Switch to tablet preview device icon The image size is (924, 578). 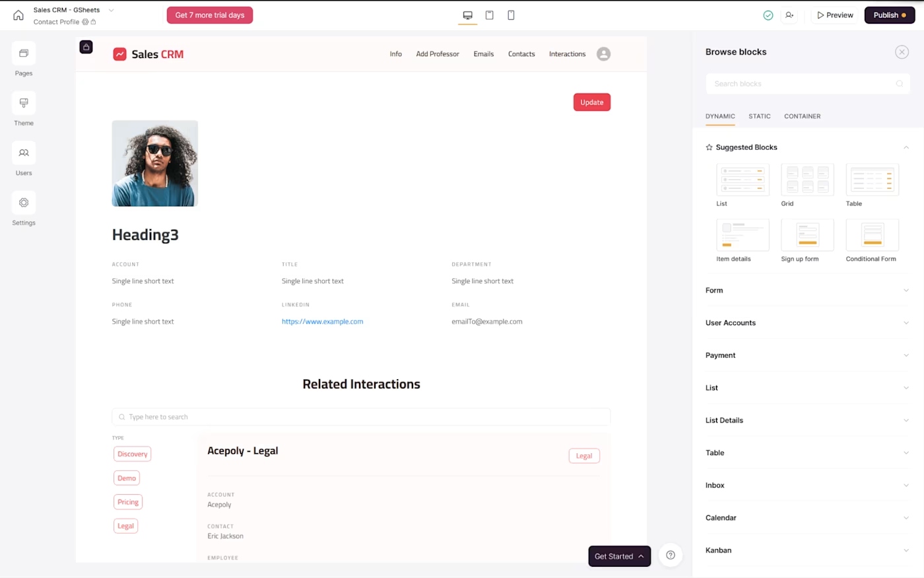click(490, 15)
